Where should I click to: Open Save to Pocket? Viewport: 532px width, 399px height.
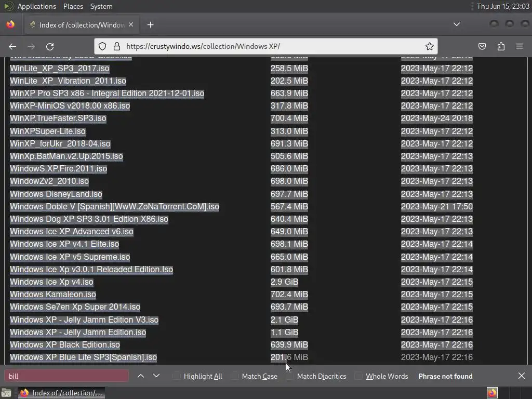coord(482,46)
